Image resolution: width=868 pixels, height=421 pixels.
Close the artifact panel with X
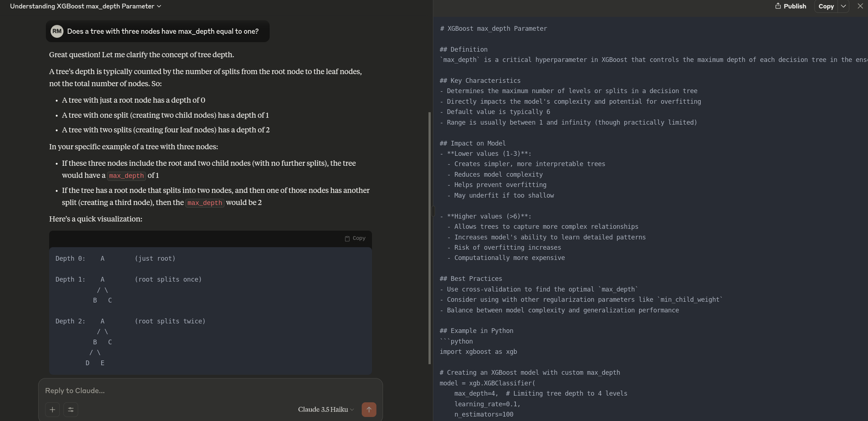point(860,6)
